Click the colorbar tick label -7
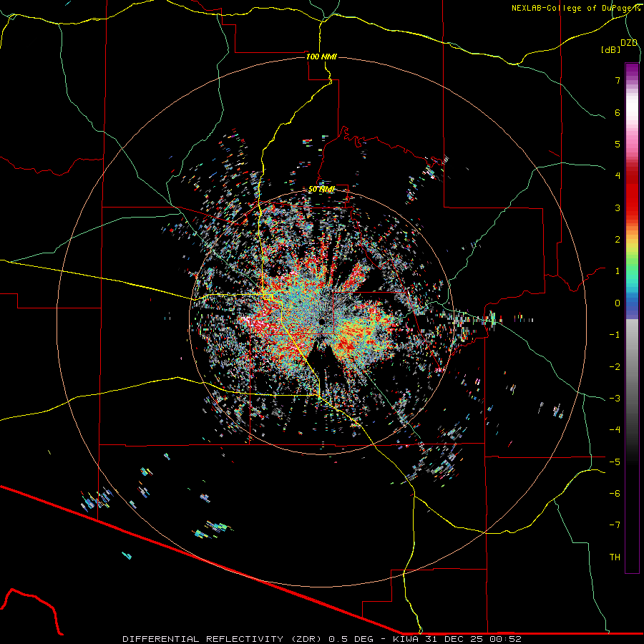644x644 pixels. [x=615, y=525]
